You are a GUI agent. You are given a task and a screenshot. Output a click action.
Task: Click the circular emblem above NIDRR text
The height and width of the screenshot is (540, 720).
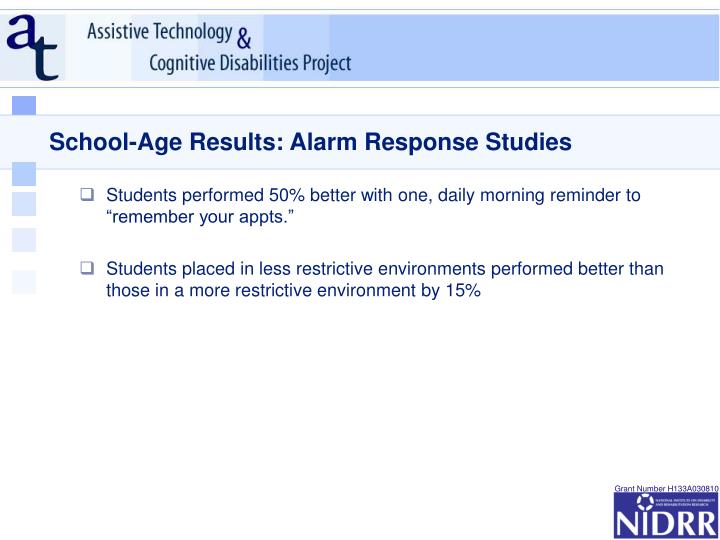[645, 502]
